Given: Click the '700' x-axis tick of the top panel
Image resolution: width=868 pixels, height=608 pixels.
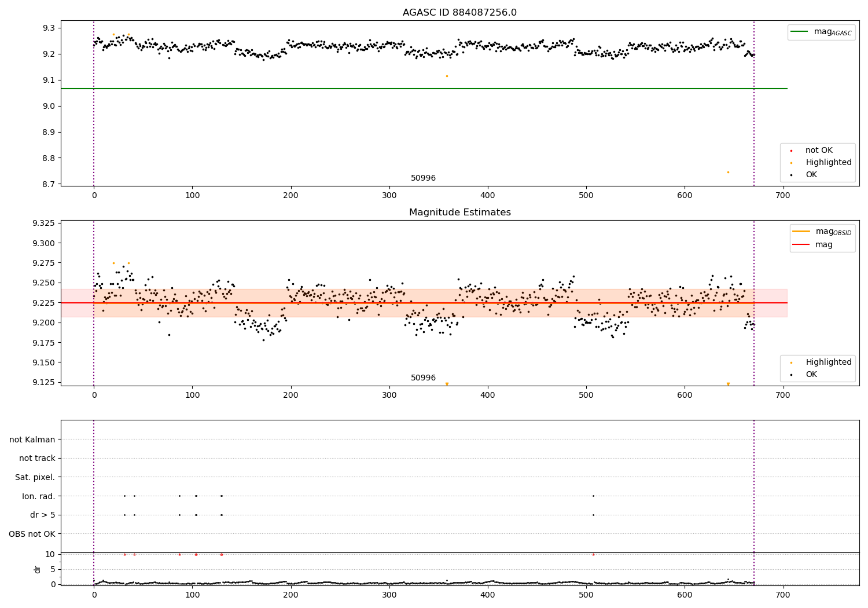Looking at the screenshot, I should [783, 196].
